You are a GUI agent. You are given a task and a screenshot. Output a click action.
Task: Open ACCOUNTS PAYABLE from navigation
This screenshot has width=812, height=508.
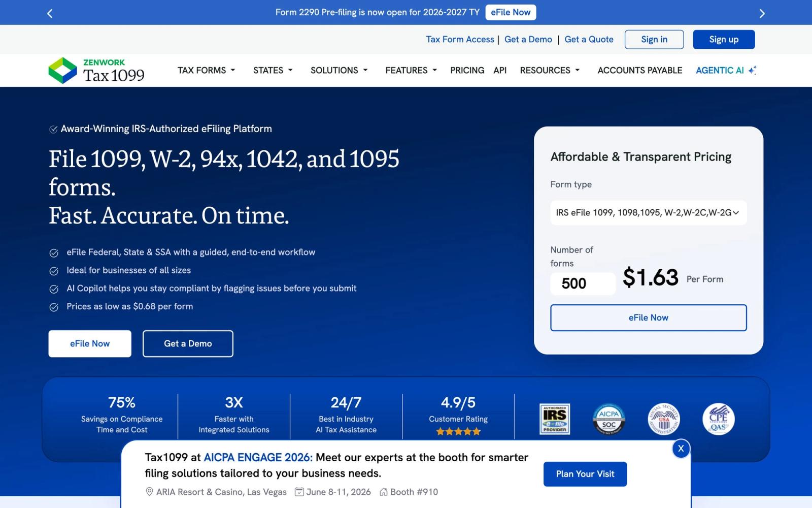coord(639,70)
